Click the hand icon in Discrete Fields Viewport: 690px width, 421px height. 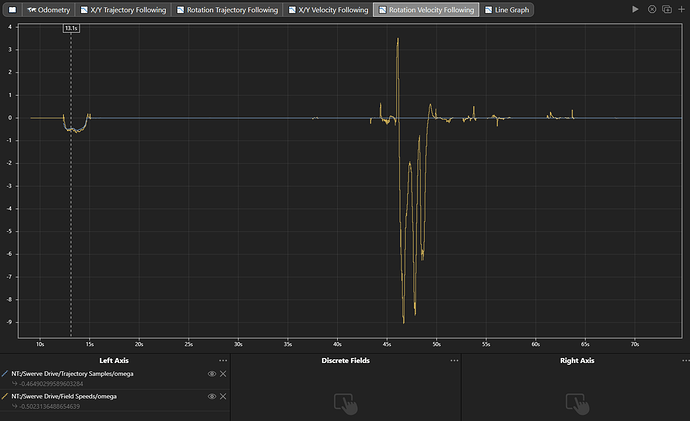[x=345, y=404]
